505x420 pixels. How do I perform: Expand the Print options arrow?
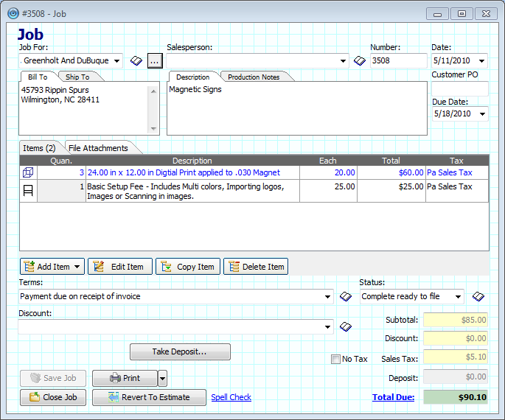tap(163, 378)
